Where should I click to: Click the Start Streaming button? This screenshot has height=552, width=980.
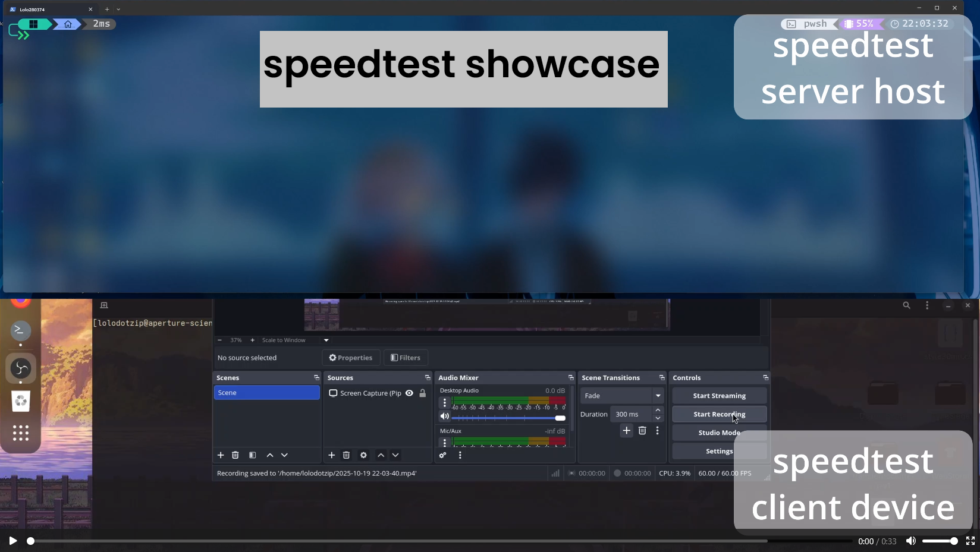tap(719, 396)
